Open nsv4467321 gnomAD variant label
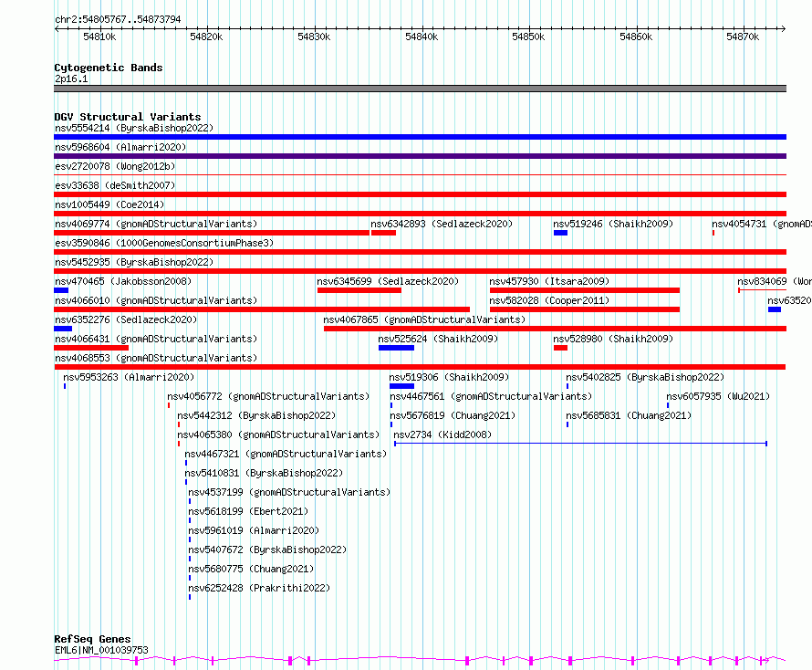The height and width of the screenshot is (670, 812). tap(286, 454)
